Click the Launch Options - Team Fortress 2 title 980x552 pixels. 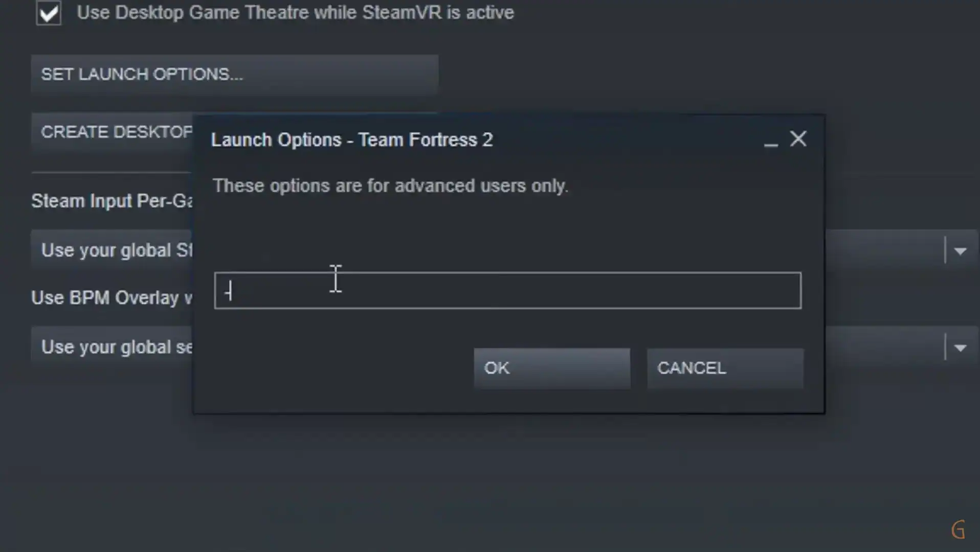pos(352,140)
